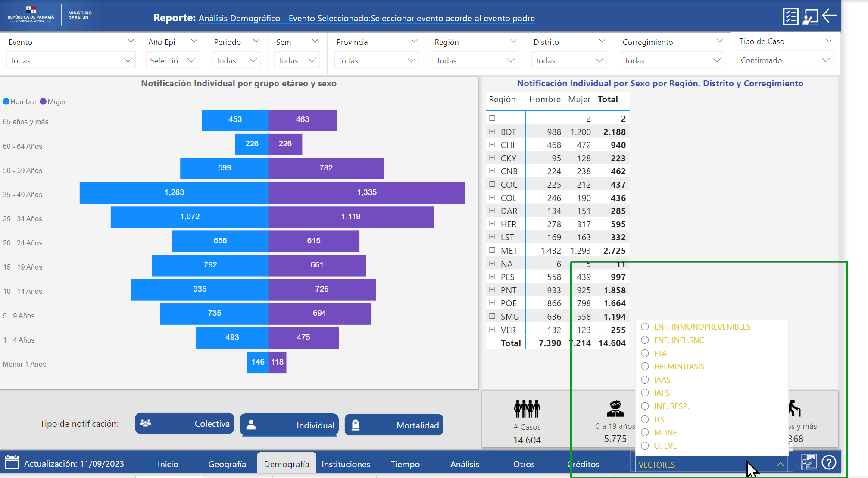This screenshot has width=868, height=478.
Task: Expand the MET region row
Action: click(492, 250)
